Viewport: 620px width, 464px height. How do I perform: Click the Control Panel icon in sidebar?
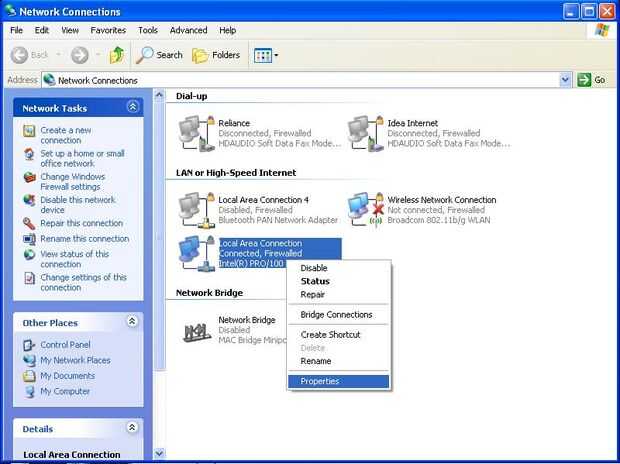click(x=29, y=345)
